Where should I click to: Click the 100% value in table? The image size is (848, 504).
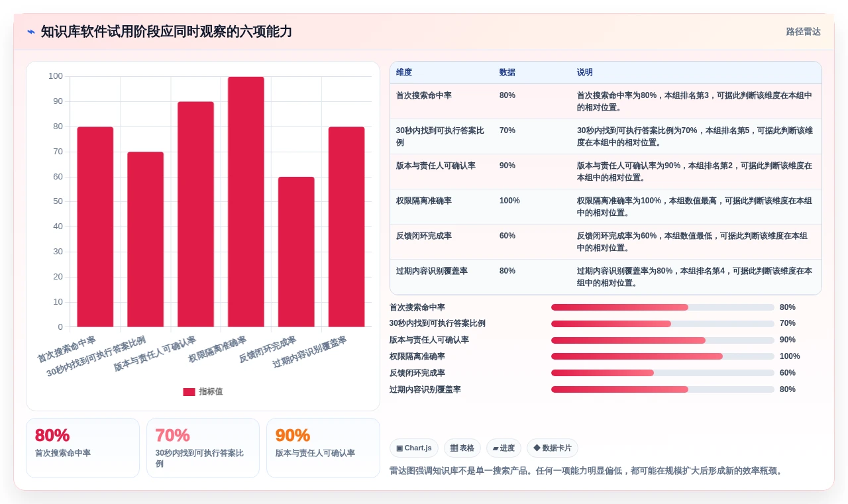coord(509,201)
